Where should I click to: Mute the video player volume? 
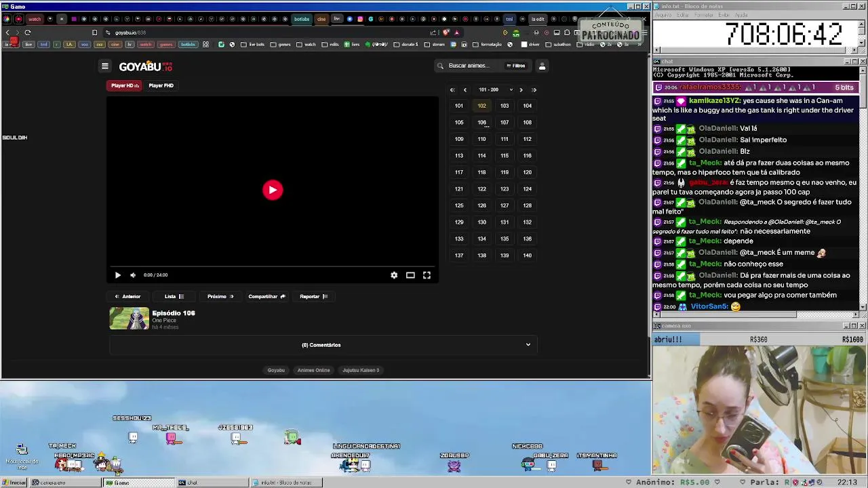pyautogui.click(x=133, y=275)
